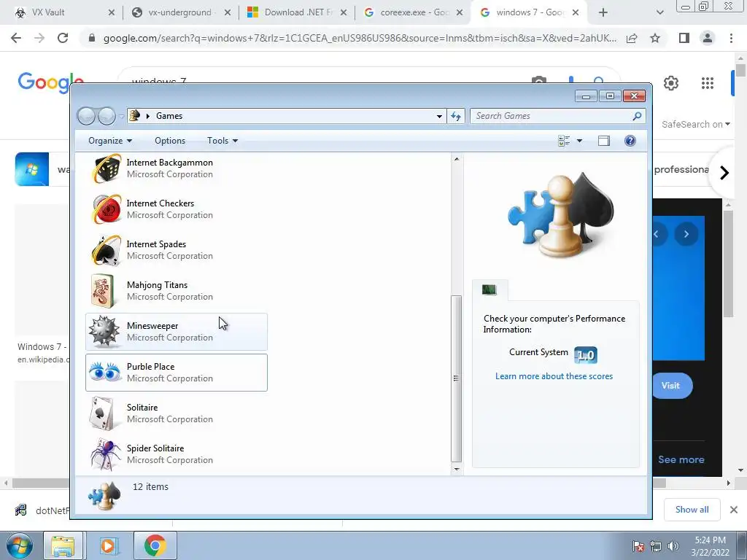Click the help icon in Games toolbar

630,141
